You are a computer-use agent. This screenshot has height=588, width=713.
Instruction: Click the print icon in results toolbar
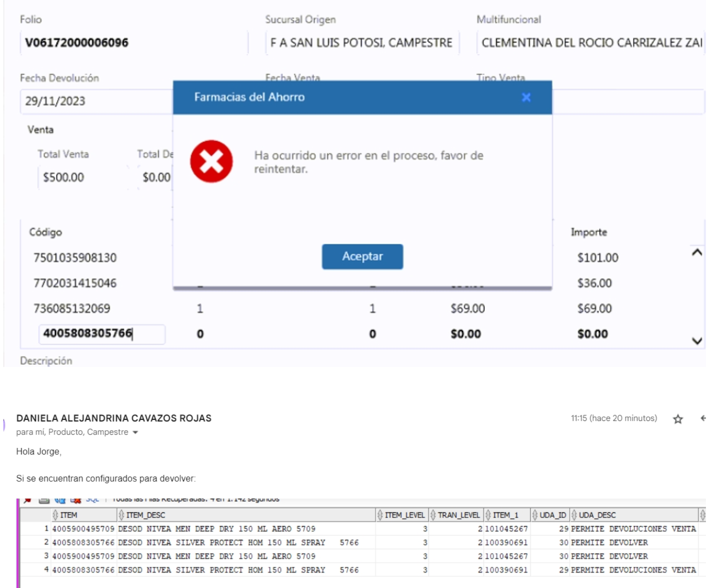44,500
